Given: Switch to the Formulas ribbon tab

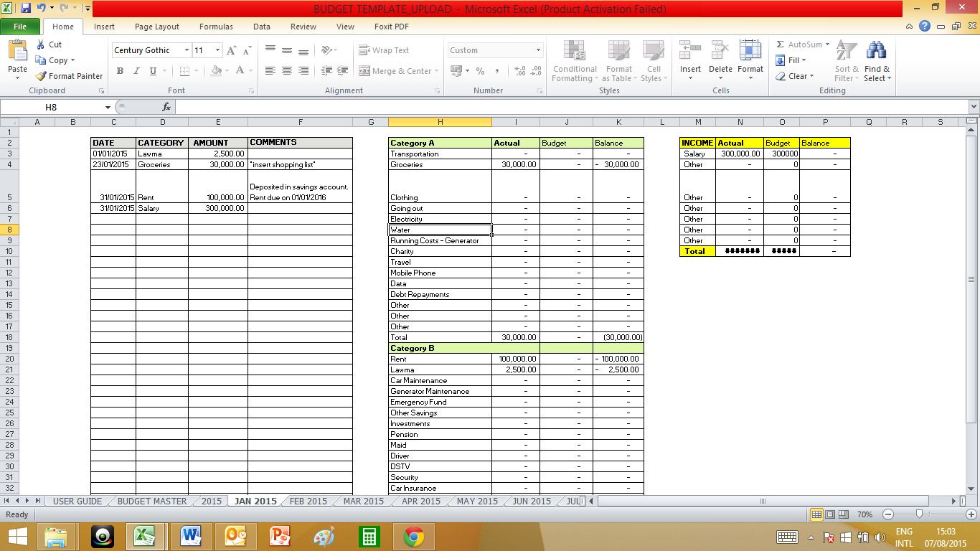Looking at the screenshot, I should pos(216,27).
